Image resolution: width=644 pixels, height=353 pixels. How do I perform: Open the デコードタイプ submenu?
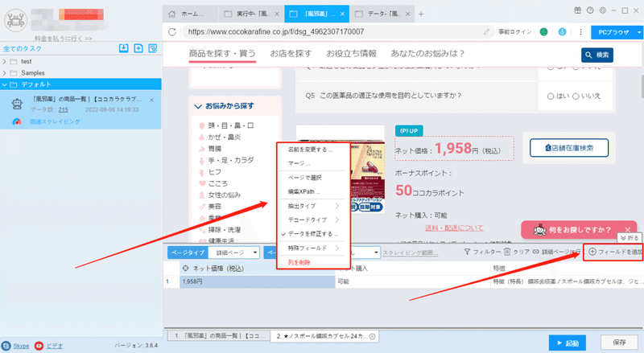pos(312,220)
